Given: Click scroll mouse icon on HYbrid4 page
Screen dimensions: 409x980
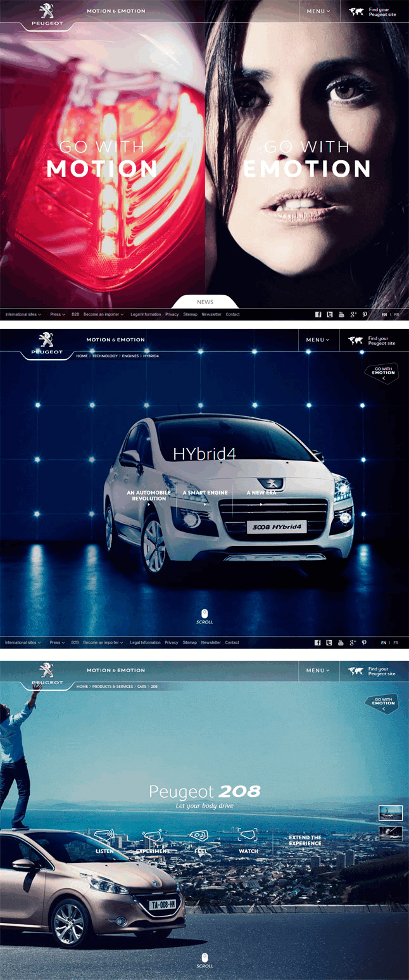Looking at the screenshot, I should click(204, 613).
